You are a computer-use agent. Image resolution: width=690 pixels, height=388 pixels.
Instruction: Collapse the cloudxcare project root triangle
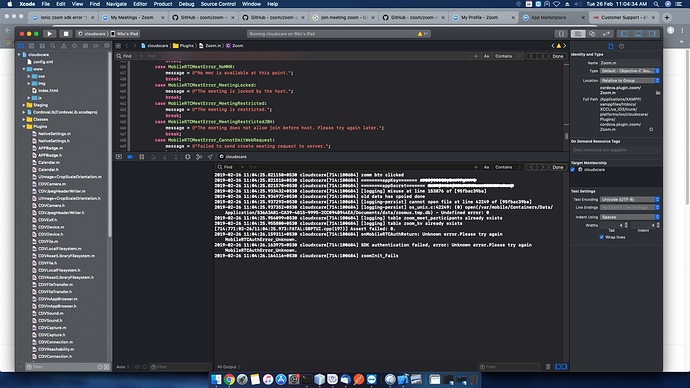19,55
